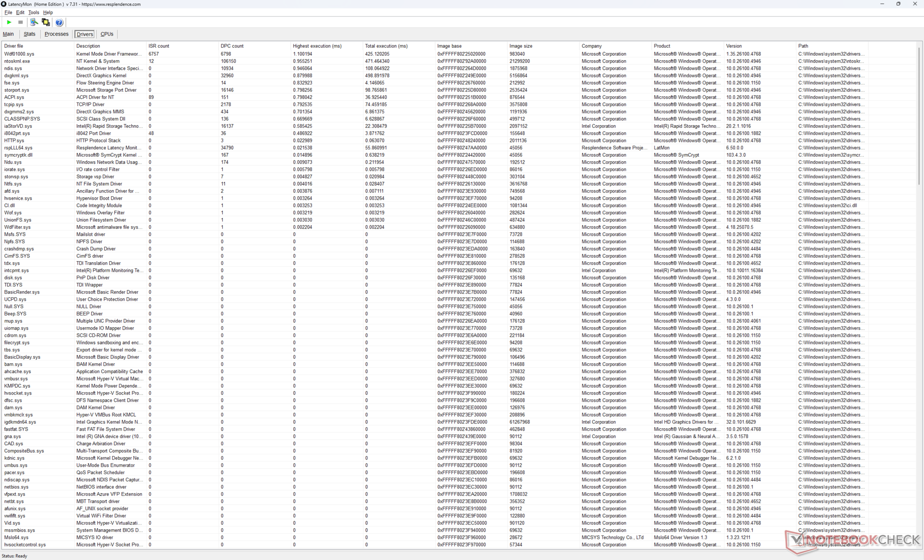This screenshot has width=924, height=560.
Task: Select the rspLLL64.sys driver entry
Action: (x=18, y=148)
